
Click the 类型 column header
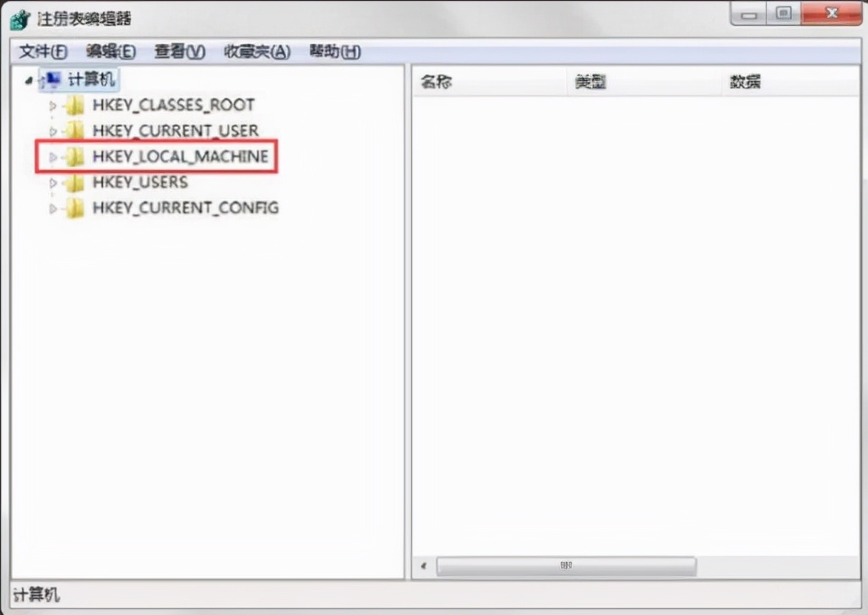(x=644, y=81)
